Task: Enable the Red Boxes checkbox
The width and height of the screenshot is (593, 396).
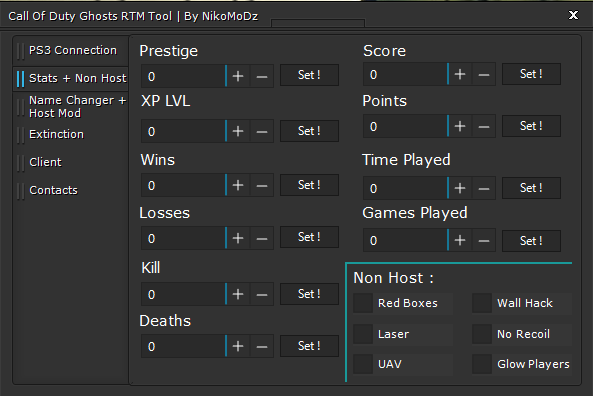Action: (363, 303)
